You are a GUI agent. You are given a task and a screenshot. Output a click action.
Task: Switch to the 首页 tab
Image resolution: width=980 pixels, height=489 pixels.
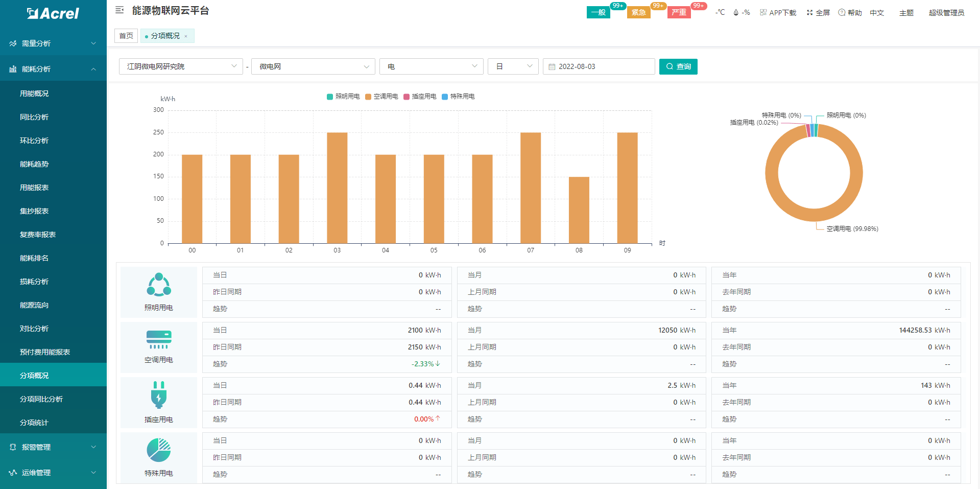point(126,36)
